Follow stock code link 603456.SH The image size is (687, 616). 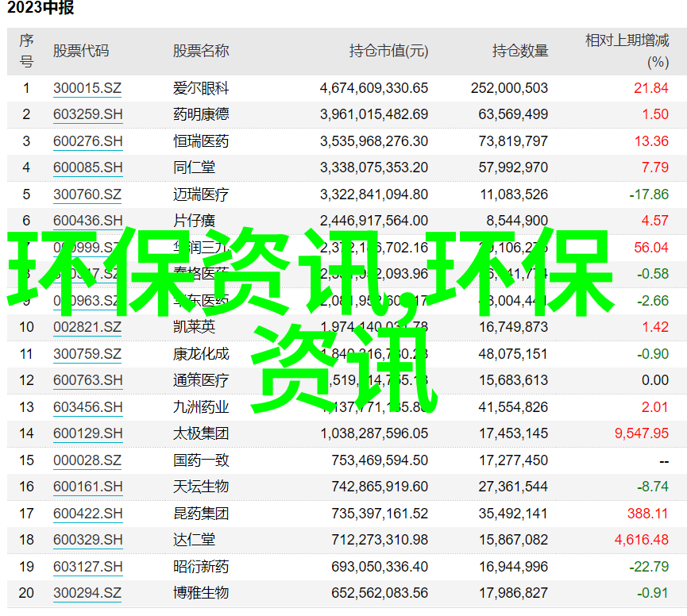(87, 407)
